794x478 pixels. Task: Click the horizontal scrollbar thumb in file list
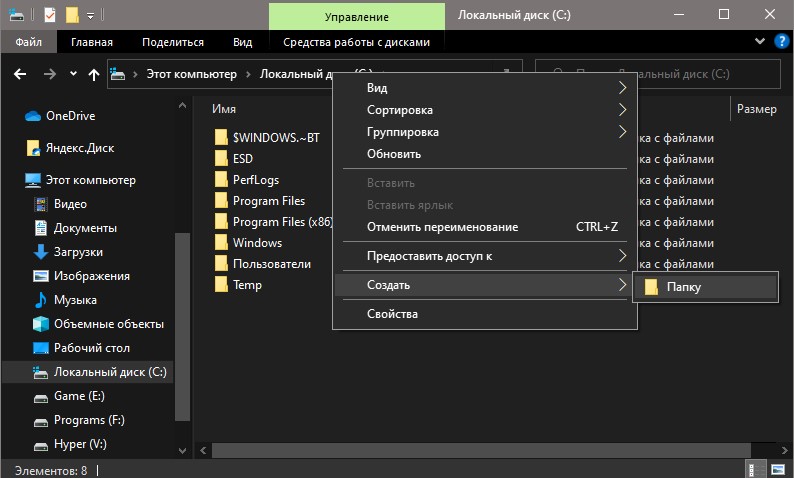pyautogui.click(x=481, y=450)
